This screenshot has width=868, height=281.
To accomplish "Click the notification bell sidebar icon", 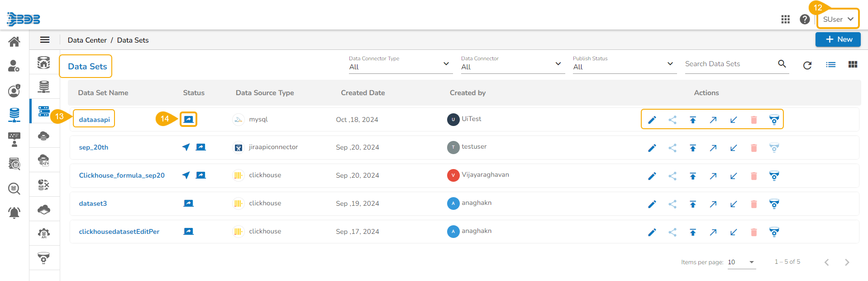I will pyautogui.click(x=14, y=213).
